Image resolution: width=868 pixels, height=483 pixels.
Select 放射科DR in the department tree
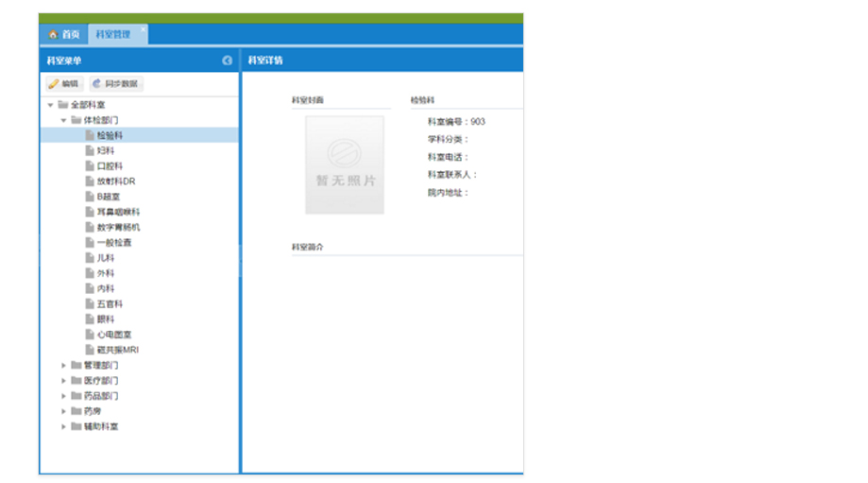pos(116,181)
